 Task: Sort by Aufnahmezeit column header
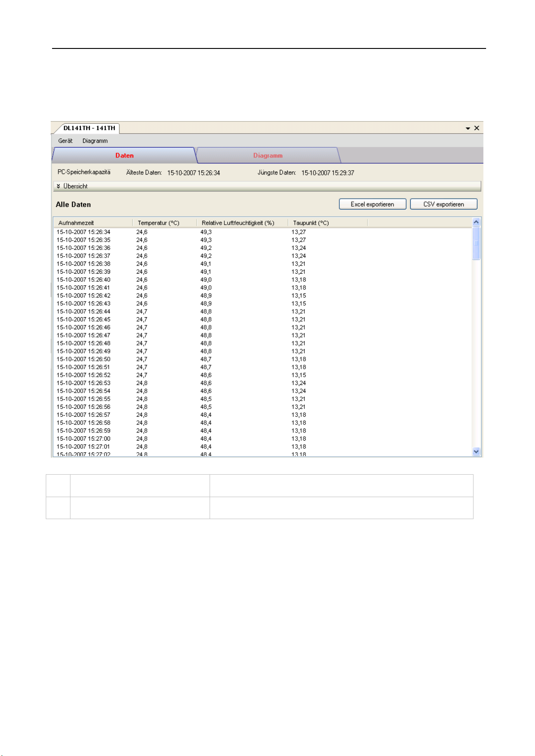(x=93, y=223)
